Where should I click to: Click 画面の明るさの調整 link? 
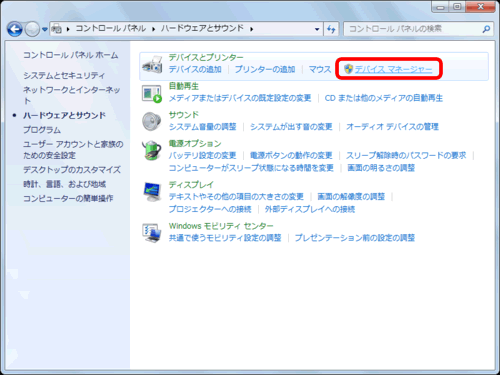(381, 168)
